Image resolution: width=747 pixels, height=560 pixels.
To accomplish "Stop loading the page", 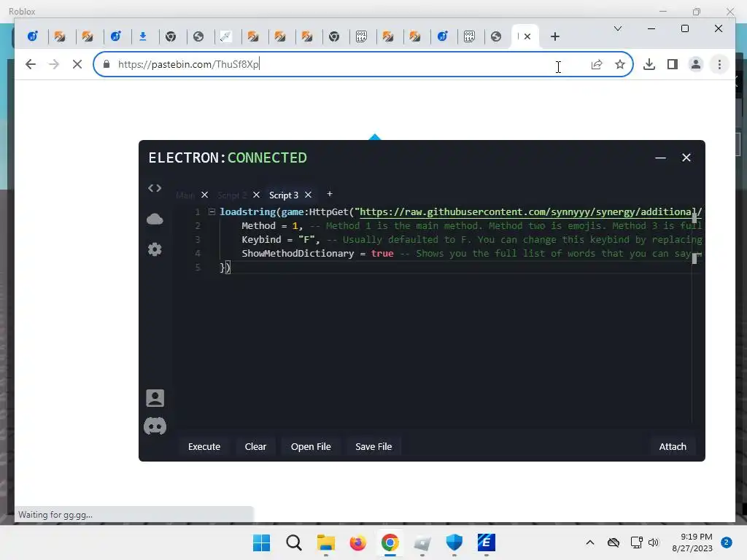I will [x=77, y=64].
